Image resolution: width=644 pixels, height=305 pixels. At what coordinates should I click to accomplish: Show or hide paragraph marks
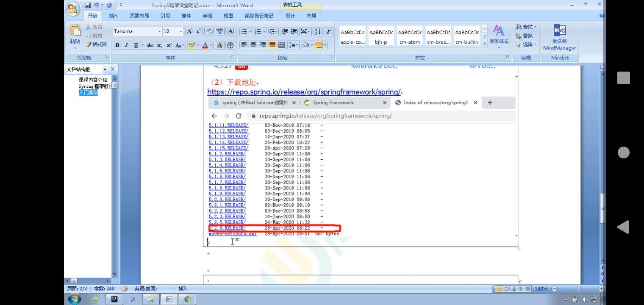pos(329,32)
